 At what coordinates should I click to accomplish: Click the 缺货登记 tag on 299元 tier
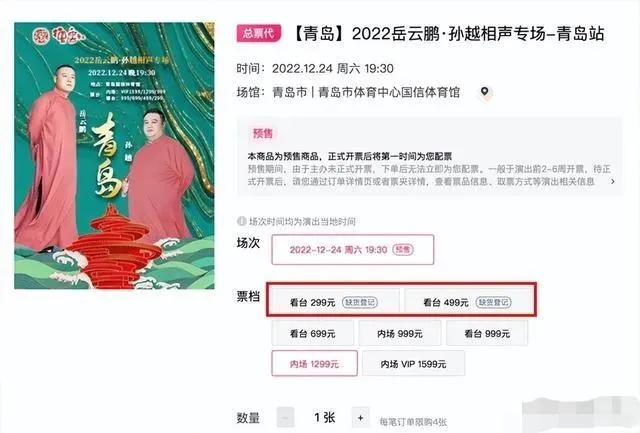[360, 302]
